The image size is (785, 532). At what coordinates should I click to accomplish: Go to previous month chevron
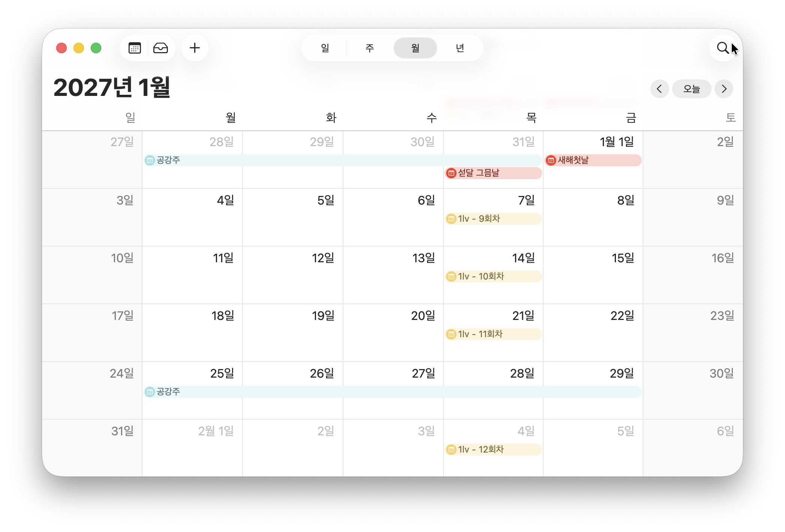(x=659, y=89)
